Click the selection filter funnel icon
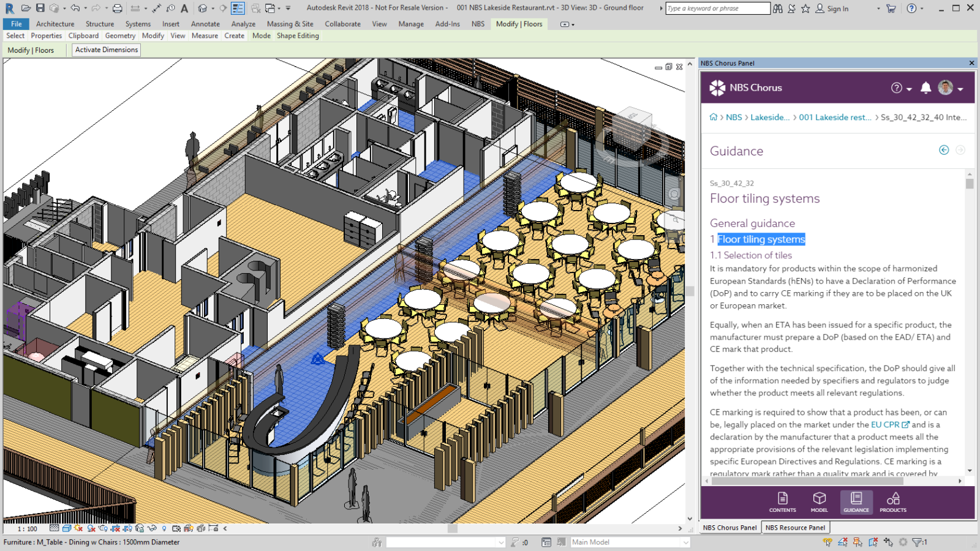Image resolution: width=980 pixels, height=551 pixels. [918, 542]
